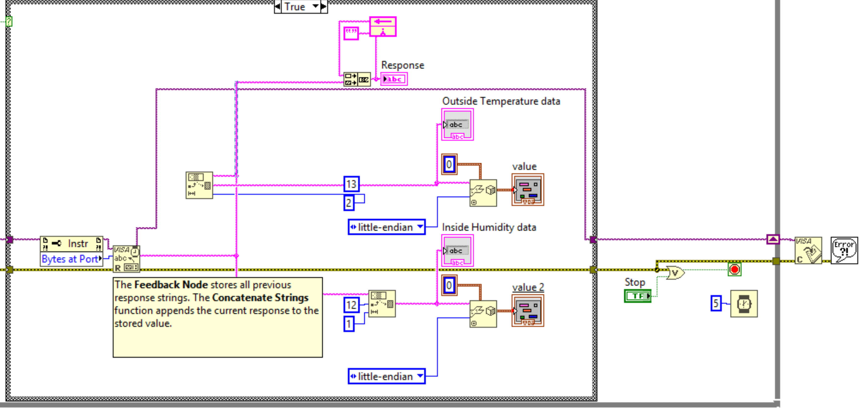Click the upper Unflatten From String node
868x413 pixels.
(x=483, y=193)
